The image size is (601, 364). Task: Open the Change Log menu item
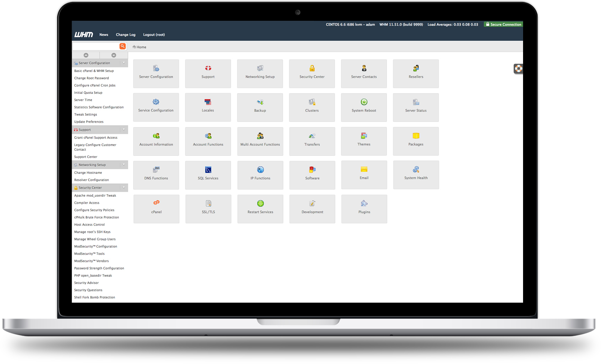125,35
